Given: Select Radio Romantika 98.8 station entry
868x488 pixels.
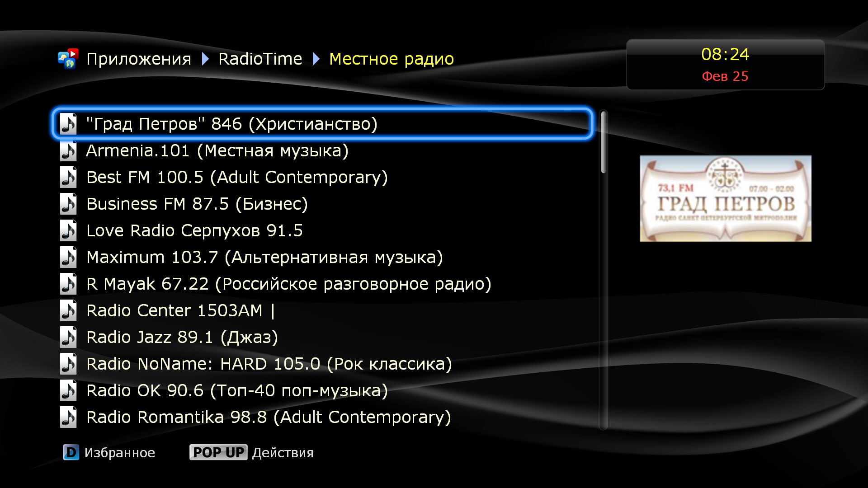Looking at the screenshot, I should pos(269,418).
